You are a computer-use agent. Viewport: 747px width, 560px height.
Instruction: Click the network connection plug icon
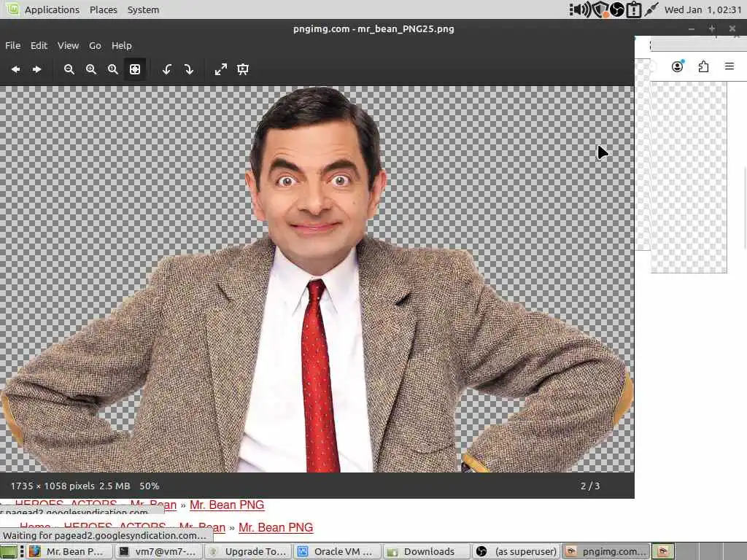[651, 9]
